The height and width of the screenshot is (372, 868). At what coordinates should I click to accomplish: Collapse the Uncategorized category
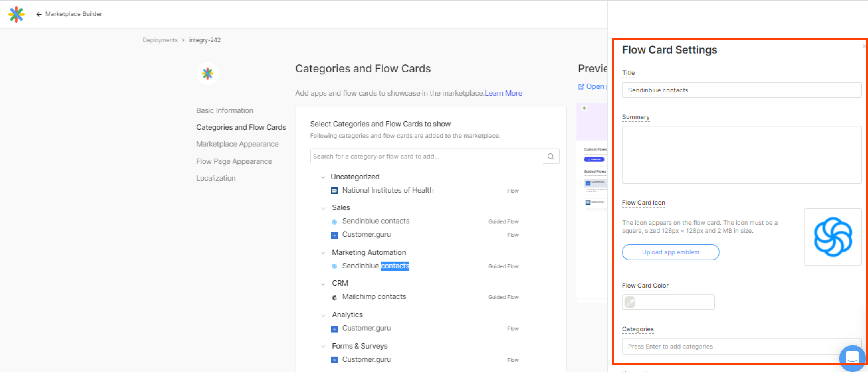(x=323, y=177)
